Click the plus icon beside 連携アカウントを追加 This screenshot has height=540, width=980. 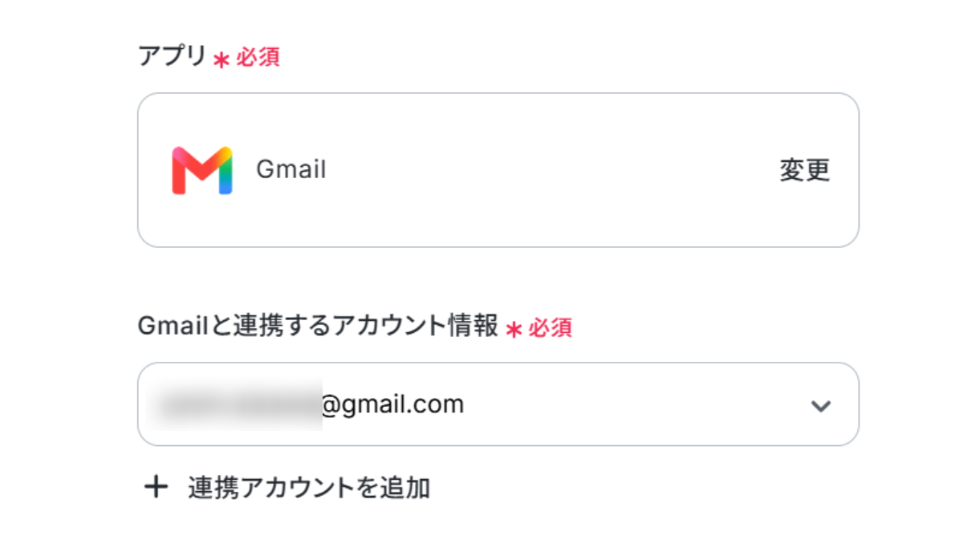(x=156, y=486)
